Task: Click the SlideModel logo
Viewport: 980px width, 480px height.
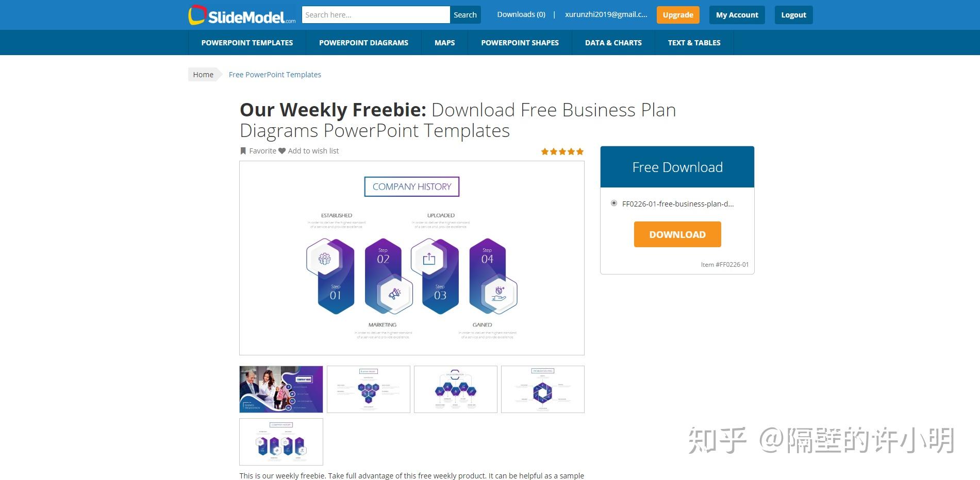Action: [x=242, y=15]
